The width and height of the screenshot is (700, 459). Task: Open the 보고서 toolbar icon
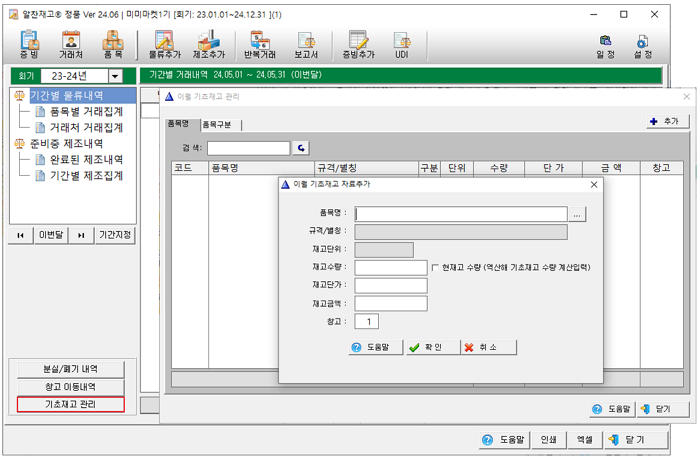[x=306, y=45]
